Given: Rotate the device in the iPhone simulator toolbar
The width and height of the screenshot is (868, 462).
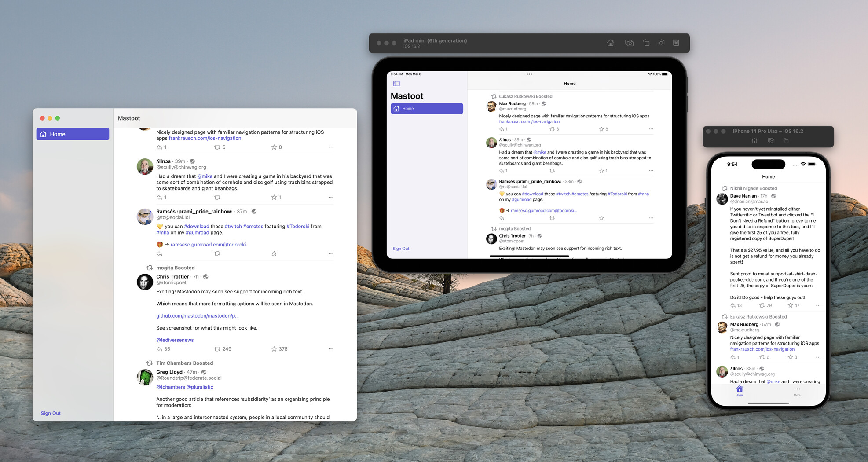Looking at the screenshot, I should [786, 141].
